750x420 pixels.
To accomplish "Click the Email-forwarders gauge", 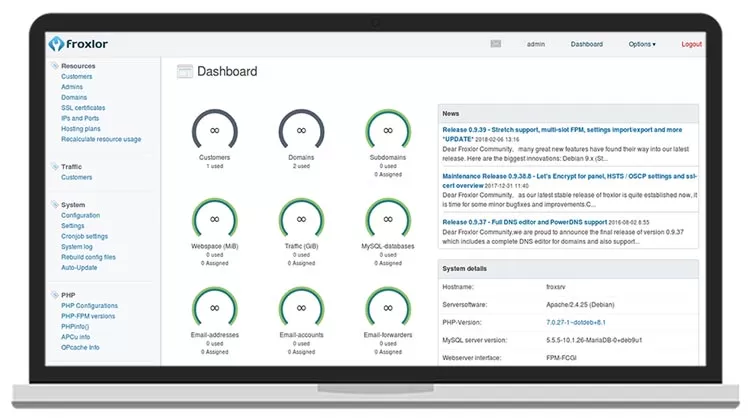I will click(x=388, y=307).
